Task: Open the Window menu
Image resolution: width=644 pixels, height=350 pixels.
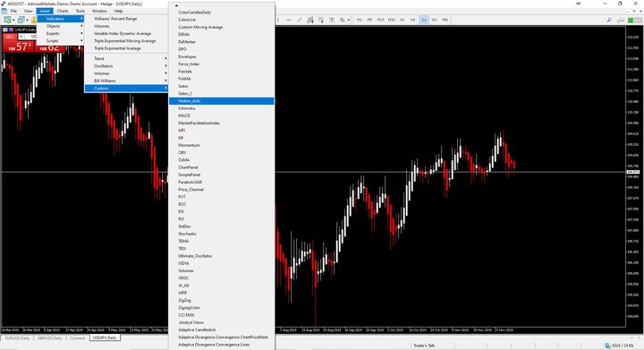Action: pos(99,11)
